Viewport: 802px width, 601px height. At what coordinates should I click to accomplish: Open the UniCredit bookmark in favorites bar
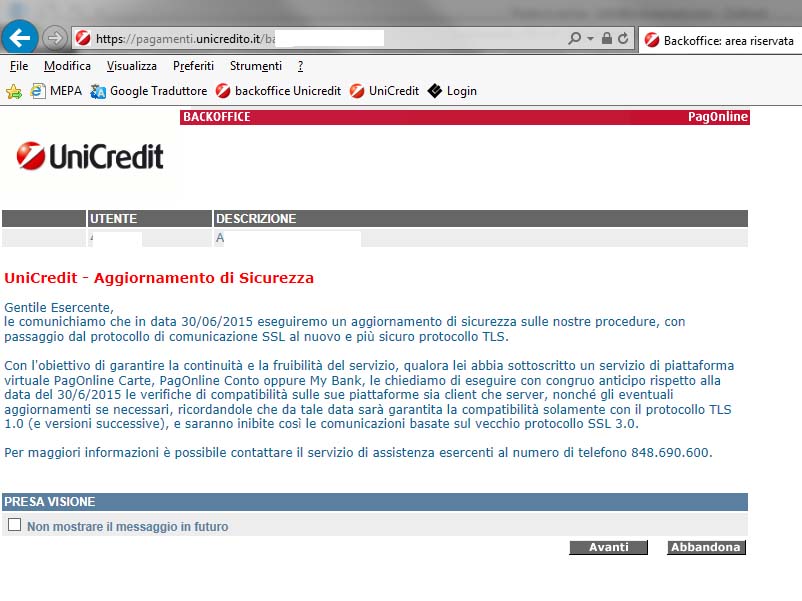coord(384,91)
